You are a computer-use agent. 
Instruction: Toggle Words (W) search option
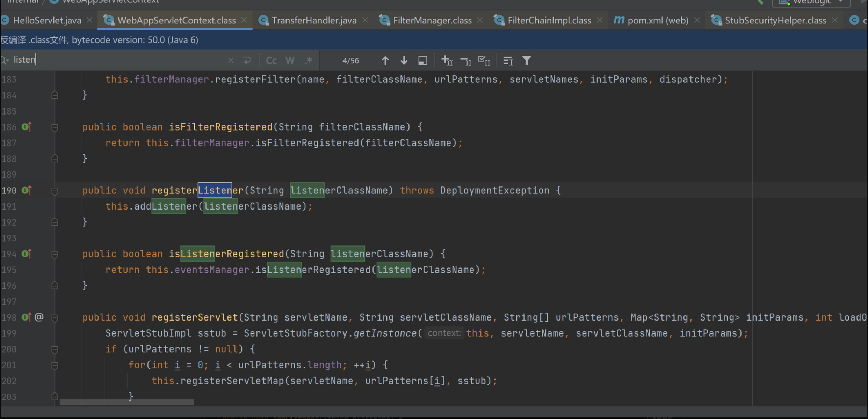pos(290,60)
